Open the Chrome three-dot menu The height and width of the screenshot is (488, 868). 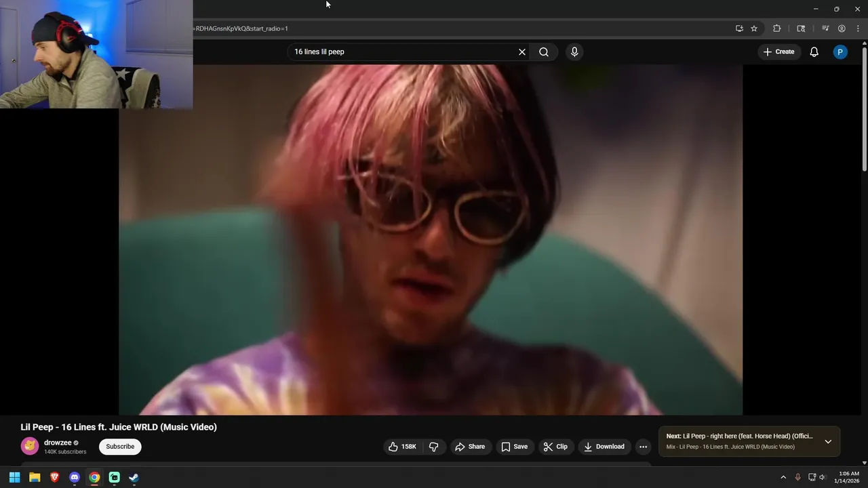point(858,28)
